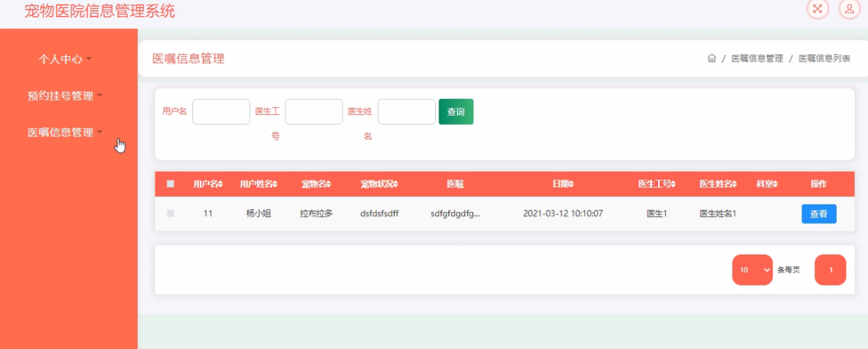Select the 医生姓名1 cell

[x=718, y=214]
